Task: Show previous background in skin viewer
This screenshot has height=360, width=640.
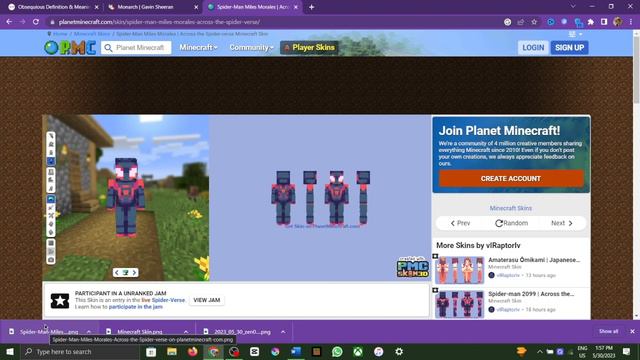Action: (117, 272)
